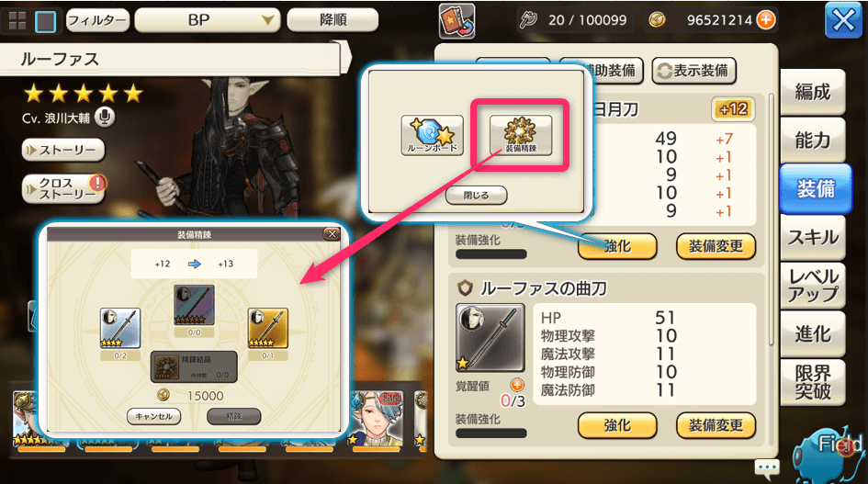The image size is (868, 484).
Task: Toggle 表示装備 display equipment
Action: [x=693, y=71]
